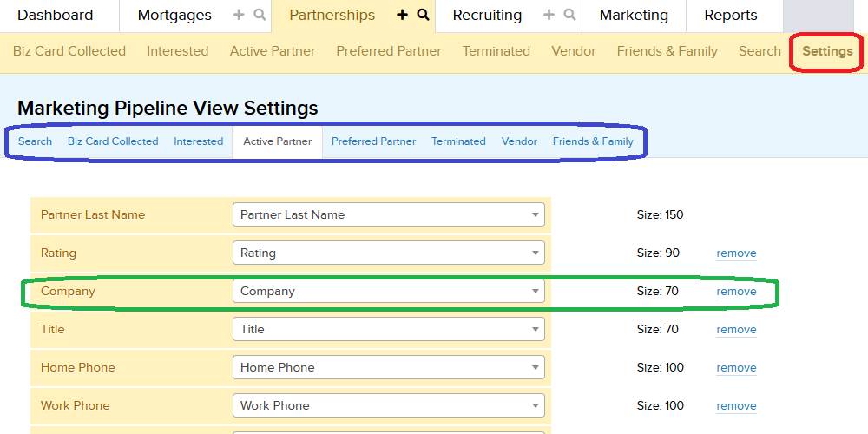Click the Partner Last Name 'Size: 150' text
This screenshot has height=434, width=868.
[660, 214]
